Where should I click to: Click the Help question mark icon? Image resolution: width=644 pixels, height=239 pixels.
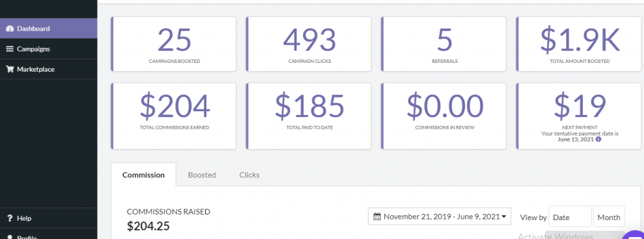(10, 218)
